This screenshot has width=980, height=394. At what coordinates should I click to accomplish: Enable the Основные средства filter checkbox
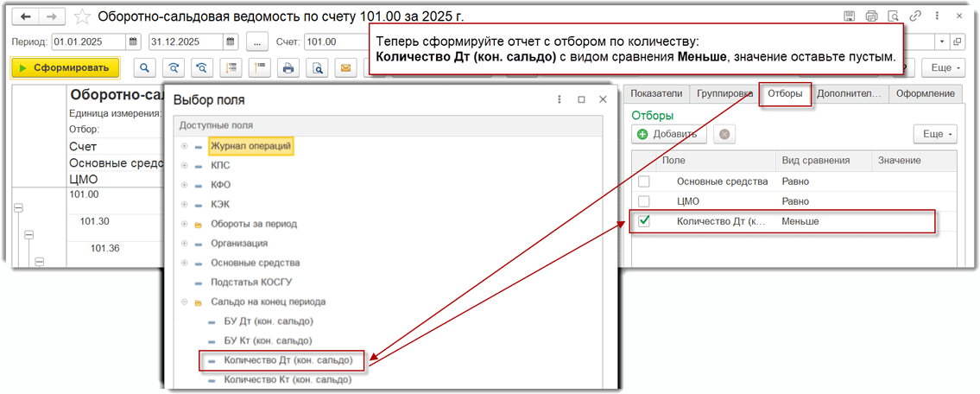[x=643, y=181]
